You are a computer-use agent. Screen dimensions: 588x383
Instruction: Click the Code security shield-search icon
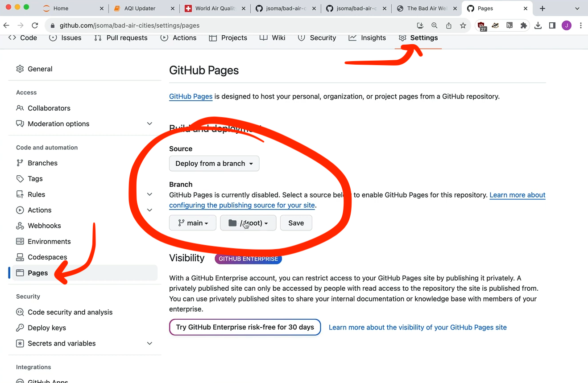[20, 312]
